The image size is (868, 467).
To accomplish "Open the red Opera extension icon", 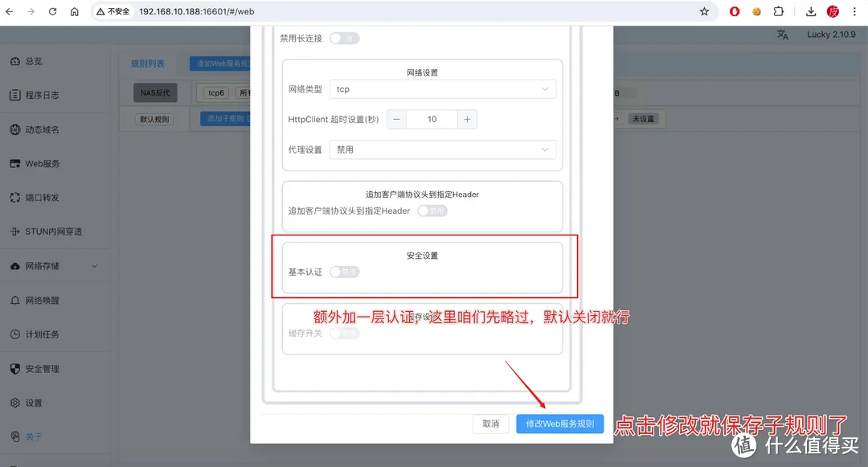I will point(735,11).
